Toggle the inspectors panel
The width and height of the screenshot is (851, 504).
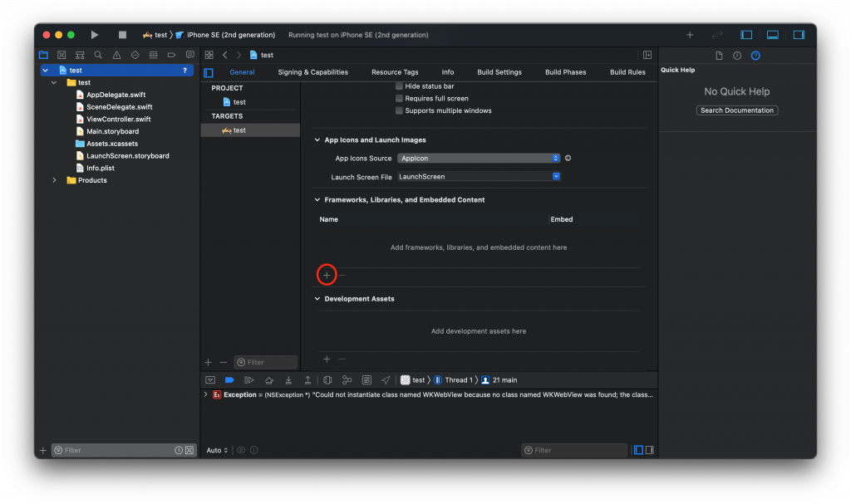799,35
